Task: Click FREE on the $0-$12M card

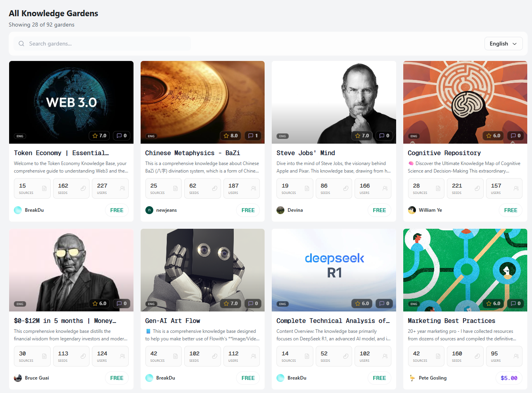Action: 117,378
